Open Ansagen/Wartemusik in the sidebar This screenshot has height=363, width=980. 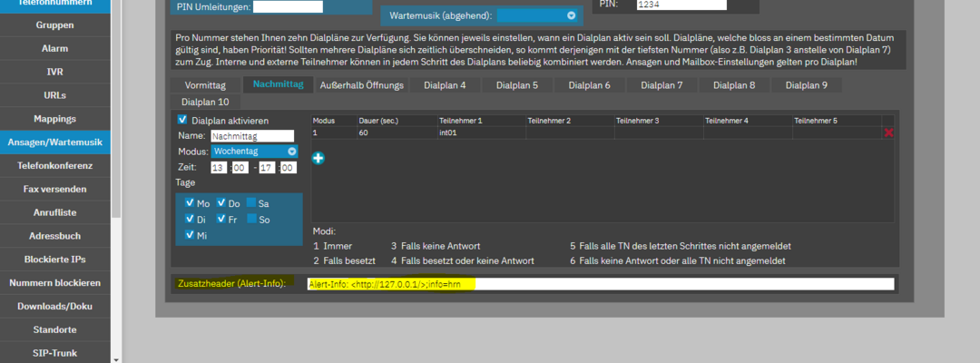pyautogui.click(x=55, y=142)
